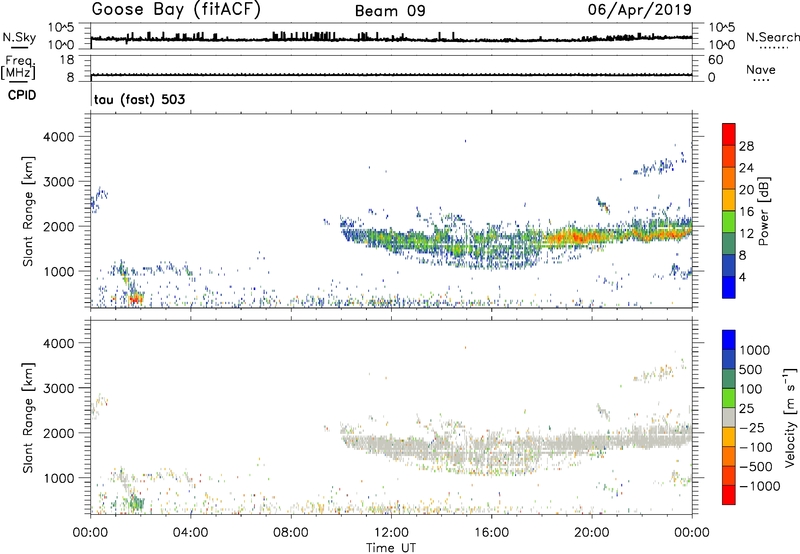Click the '3000' tick on the velocity panel
This screenshot has width=800, height=554.
tap(59, 388)
